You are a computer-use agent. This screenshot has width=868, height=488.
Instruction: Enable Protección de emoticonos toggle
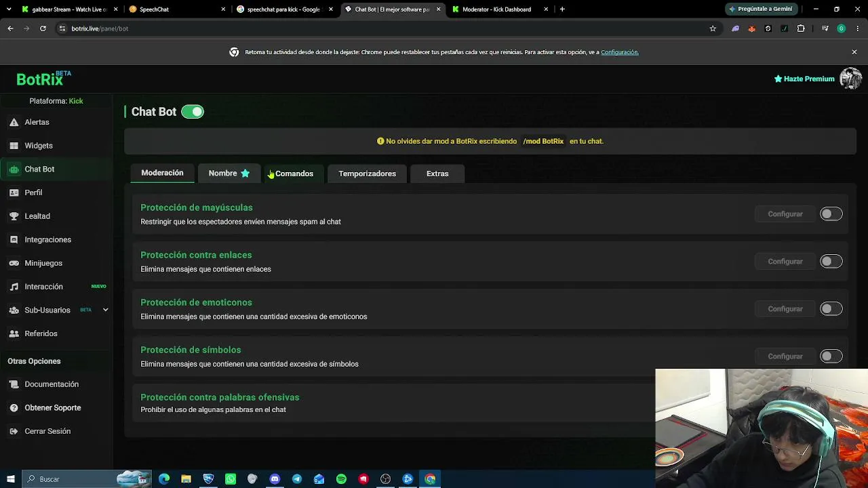point(831,309)
